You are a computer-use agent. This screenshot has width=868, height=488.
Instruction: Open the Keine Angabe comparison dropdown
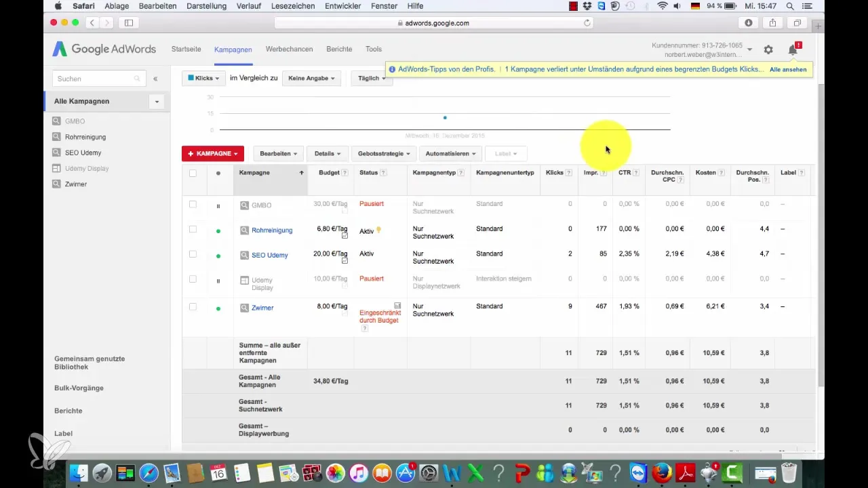point(311,78)
